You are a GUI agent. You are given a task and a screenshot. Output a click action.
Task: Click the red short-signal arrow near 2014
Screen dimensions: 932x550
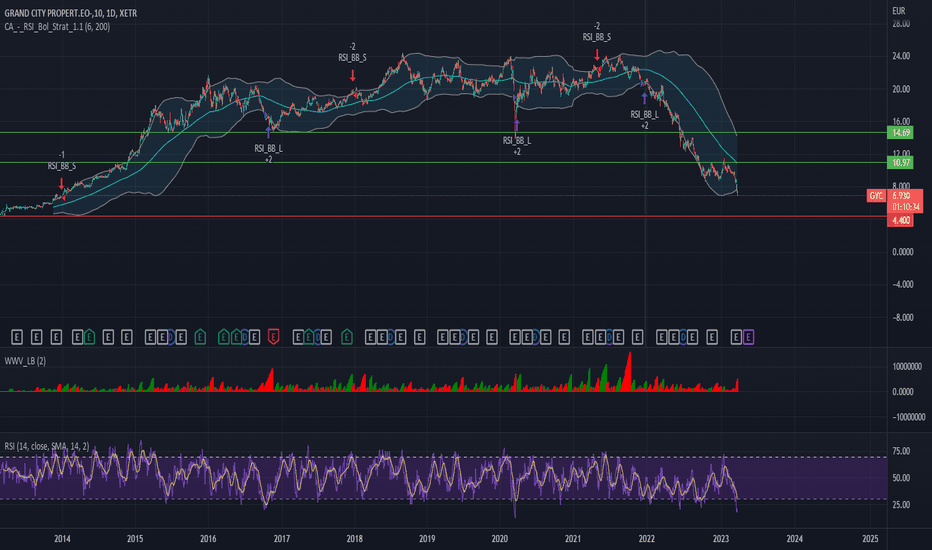tap(61, 183)
